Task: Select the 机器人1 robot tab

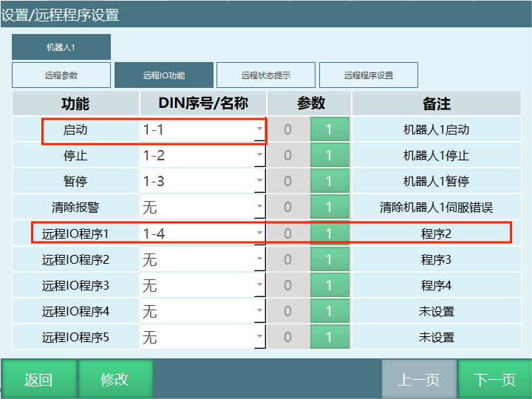Action: click(61, 47)
